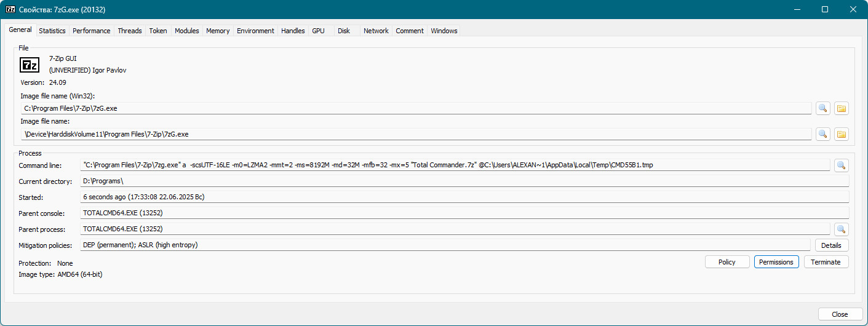Click the large 7z file icon
The height and width of the screenshot is (326, 868).
30,65
